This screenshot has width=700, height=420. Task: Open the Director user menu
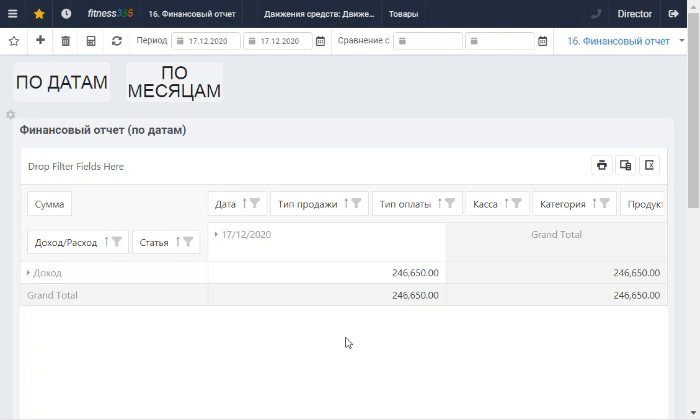[x=635, y=14]
